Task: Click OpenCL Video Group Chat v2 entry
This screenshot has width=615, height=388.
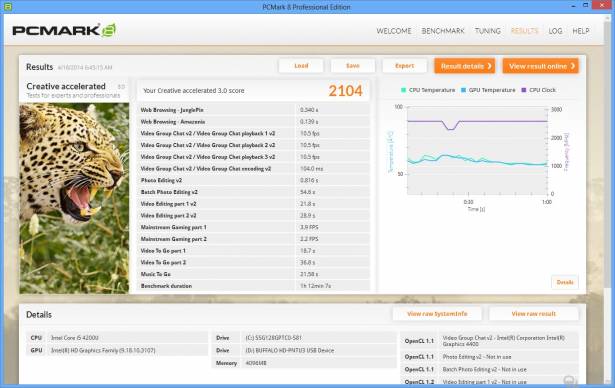Action: [x=504, y=341]
